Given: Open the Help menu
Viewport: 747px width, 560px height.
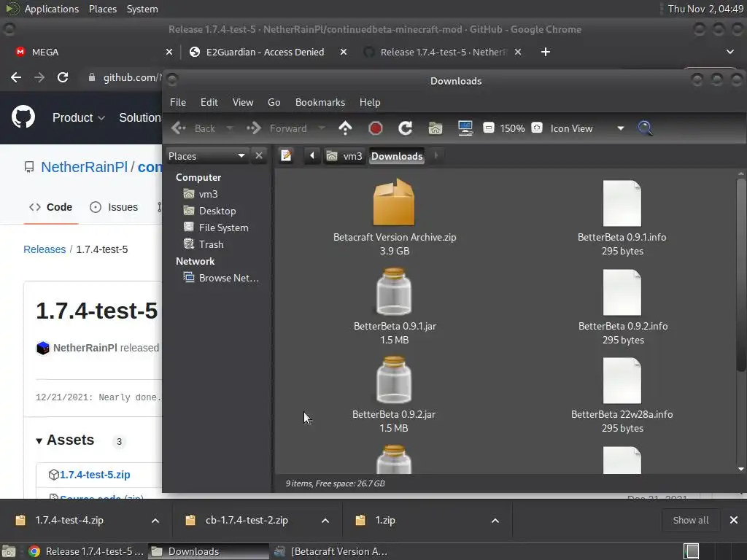Looking at the screenshot, I should click(x=370, y=102).
